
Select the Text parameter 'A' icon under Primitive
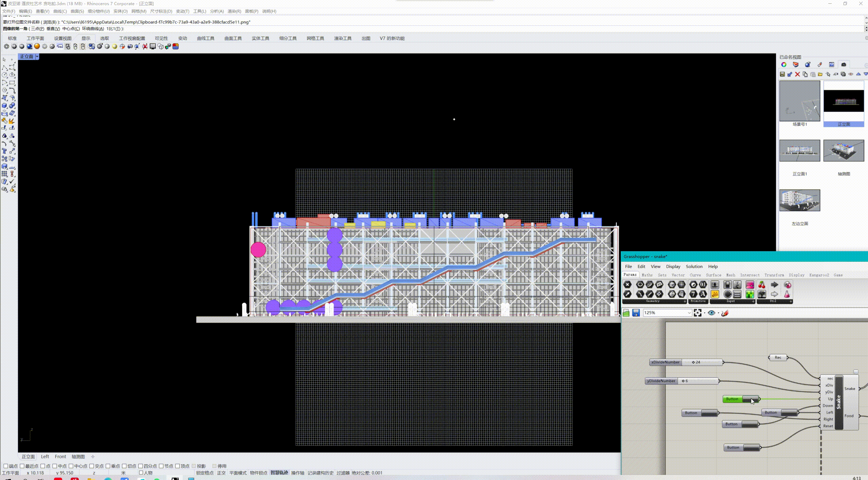pyautogui.click(x=704, y=294)
